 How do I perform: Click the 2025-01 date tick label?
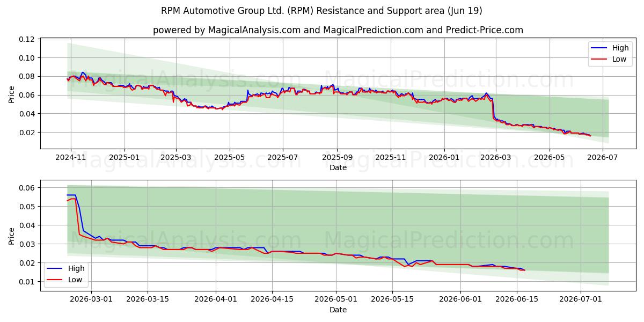pos(125,157)
